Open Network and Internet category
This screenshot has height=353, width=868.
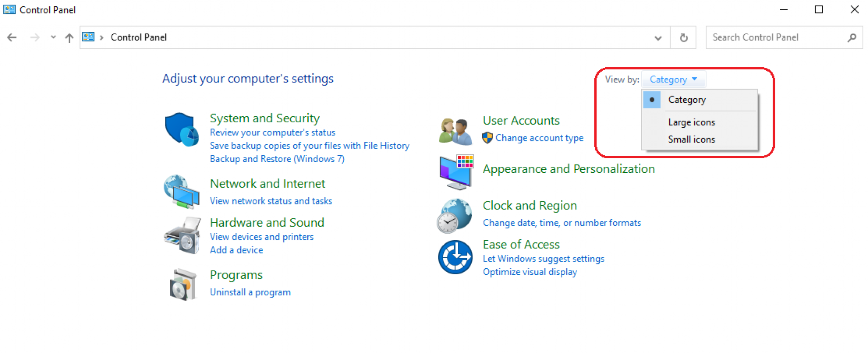(268, 184)
